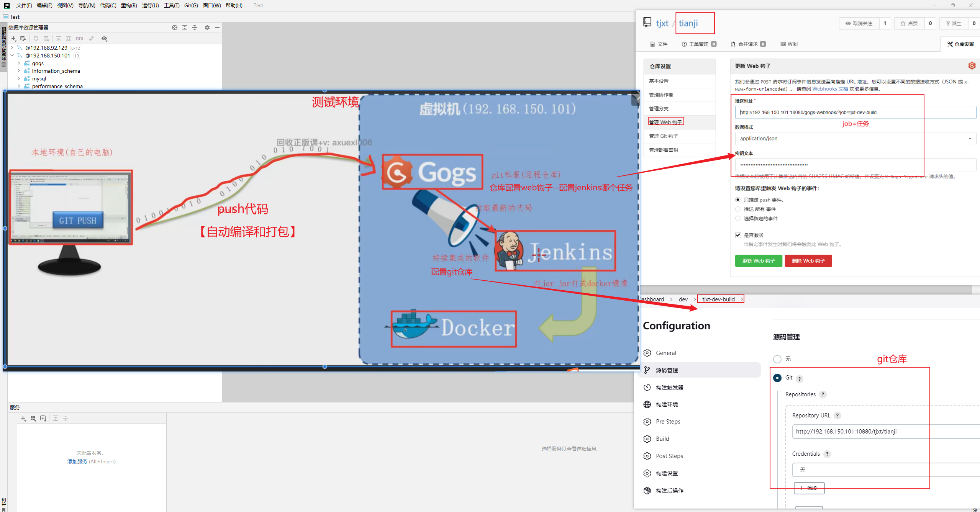Expand the mysql schema node
The width and height of the screenshot is (980, 512).
click(x=19, y=79)
